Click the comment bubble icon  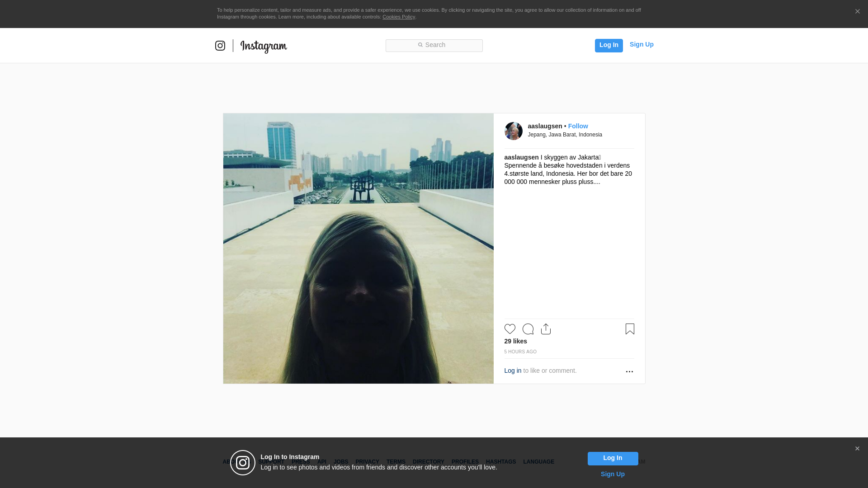point(528,329)
